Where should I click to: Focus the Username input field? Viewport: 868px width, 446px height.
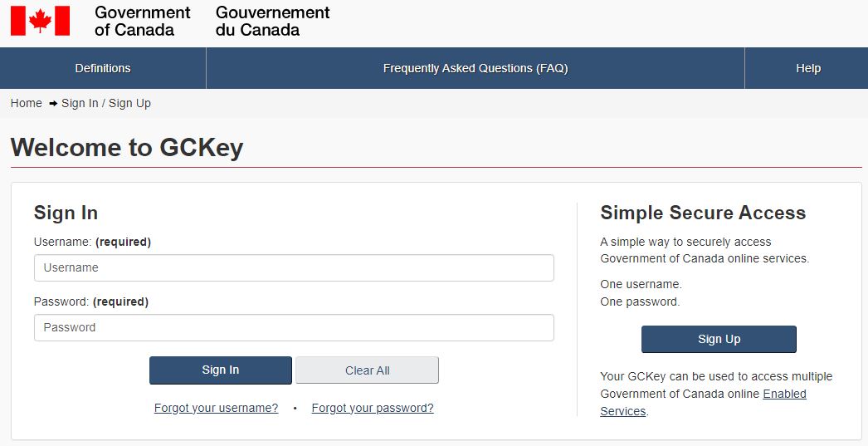coord(294,267)
